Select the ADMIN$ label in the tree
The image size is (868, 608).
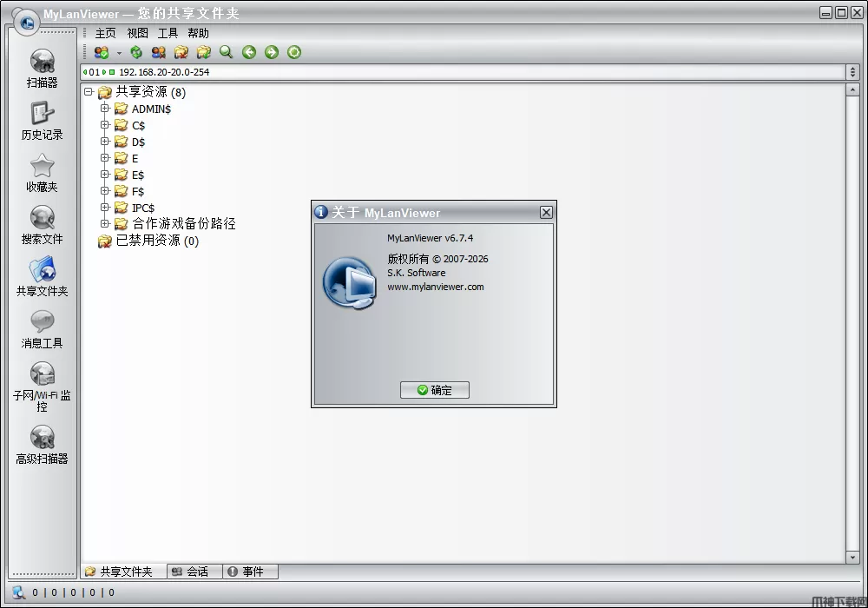coord(151,109)
